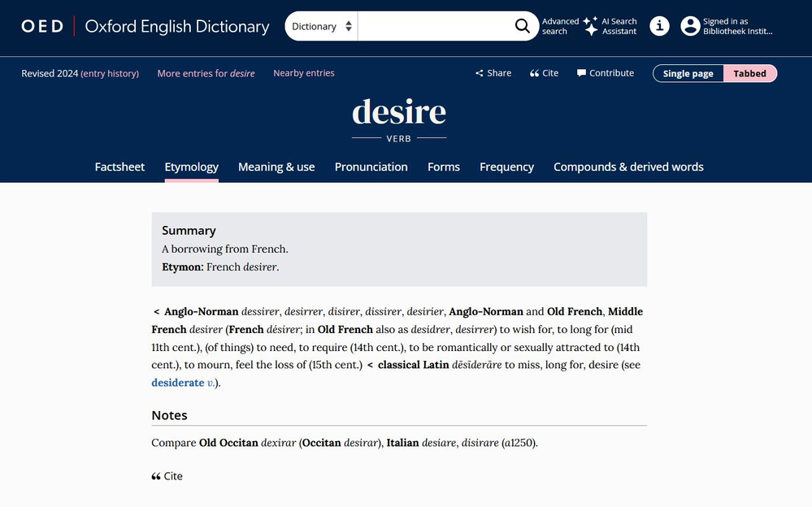The height and width of the screenshot is (507, 812).
Task: Expand More entries for desire
Action: click(x=206, y=73)
